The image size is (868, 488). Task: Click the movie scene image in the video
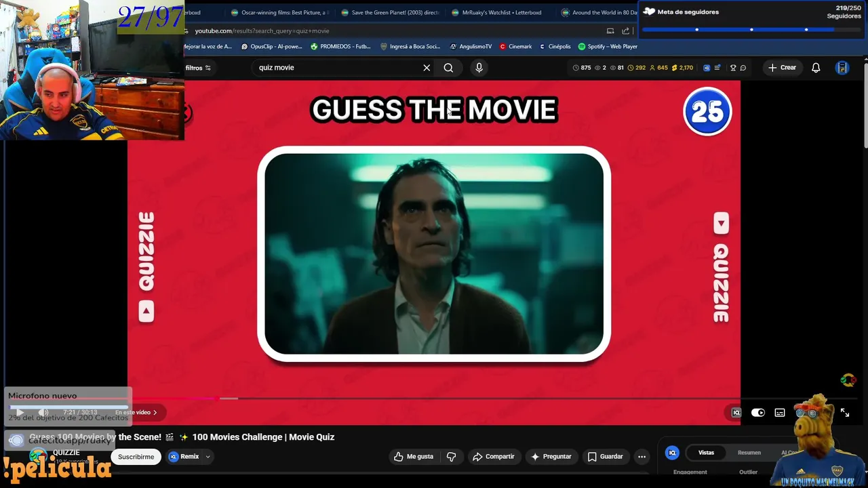(434, 253)
